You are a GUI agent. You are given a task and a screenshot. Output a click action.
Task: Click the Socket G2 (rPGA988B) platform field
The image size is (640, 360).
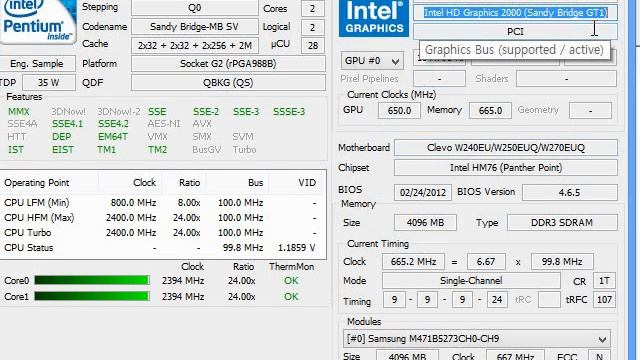pos(228,64)
